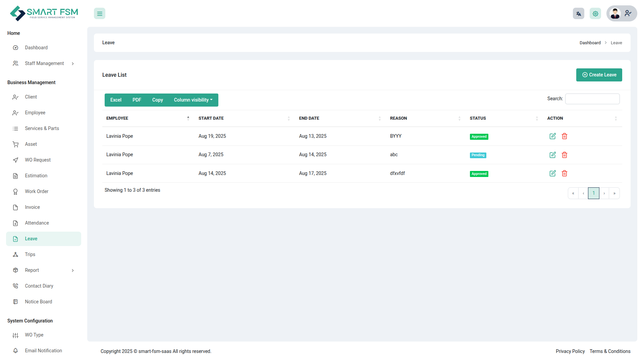Toggle the sidebar hamburger menu button
The width and height of the screenshot is (644, 362).
(100, 14)
